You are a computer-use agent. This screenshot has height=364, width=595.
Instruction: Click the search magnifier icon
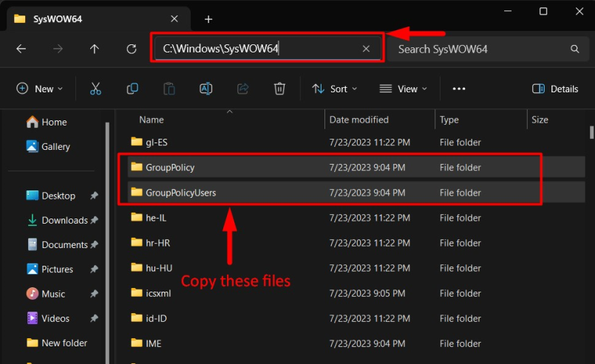pos(574,49)
